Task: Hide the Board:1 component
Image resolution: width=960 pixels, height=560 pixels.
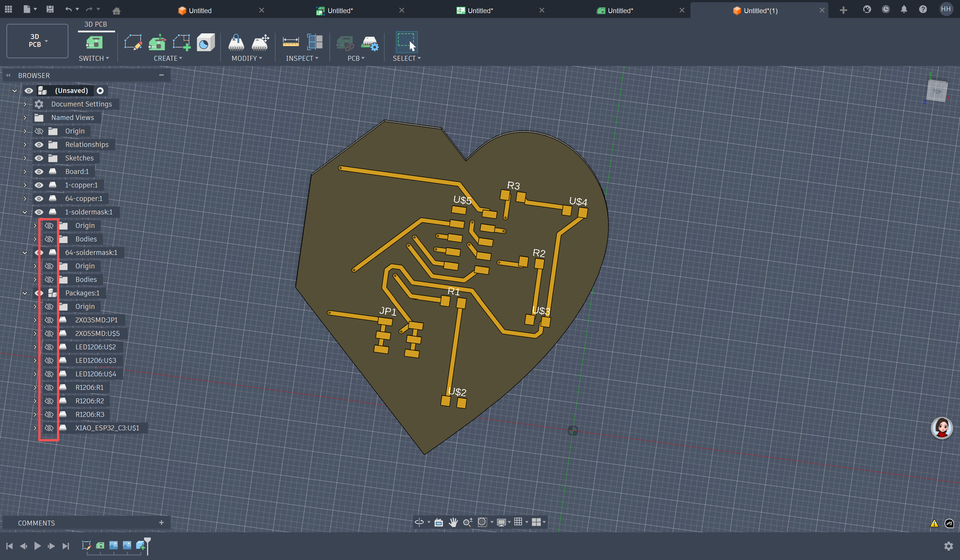Action: [39, 172]
